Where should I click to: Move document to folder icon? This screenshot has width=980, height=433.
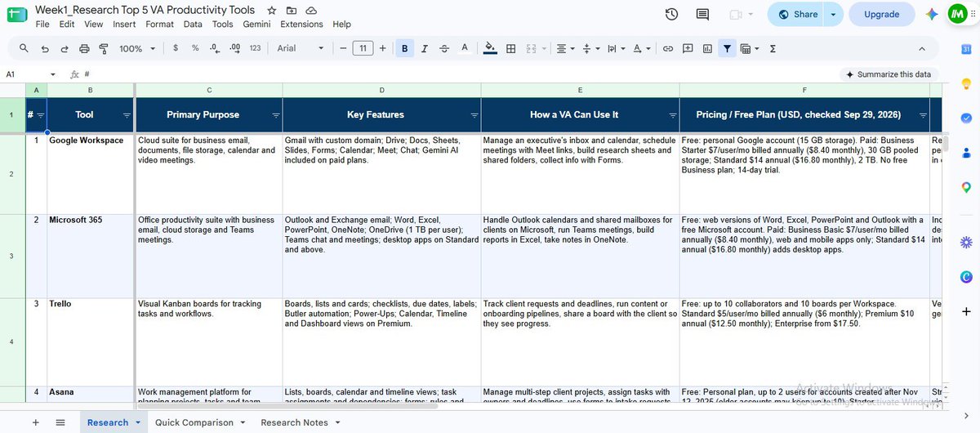[292, 11]
